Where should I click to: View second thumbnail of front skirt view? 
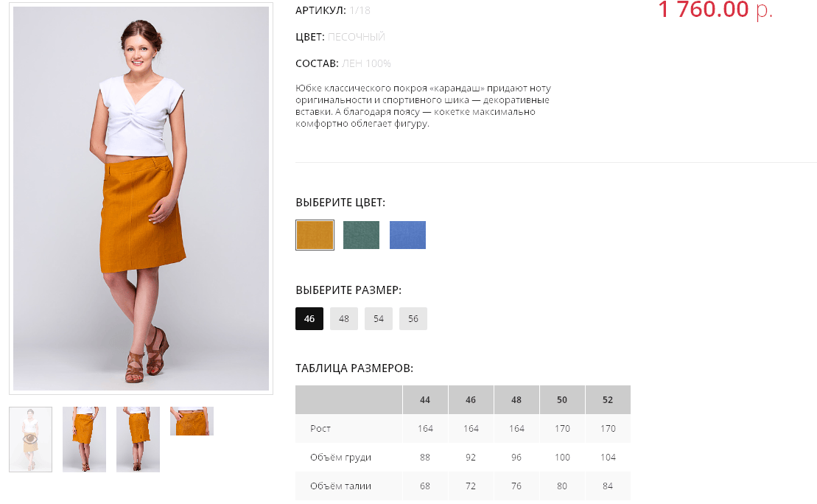85,439
